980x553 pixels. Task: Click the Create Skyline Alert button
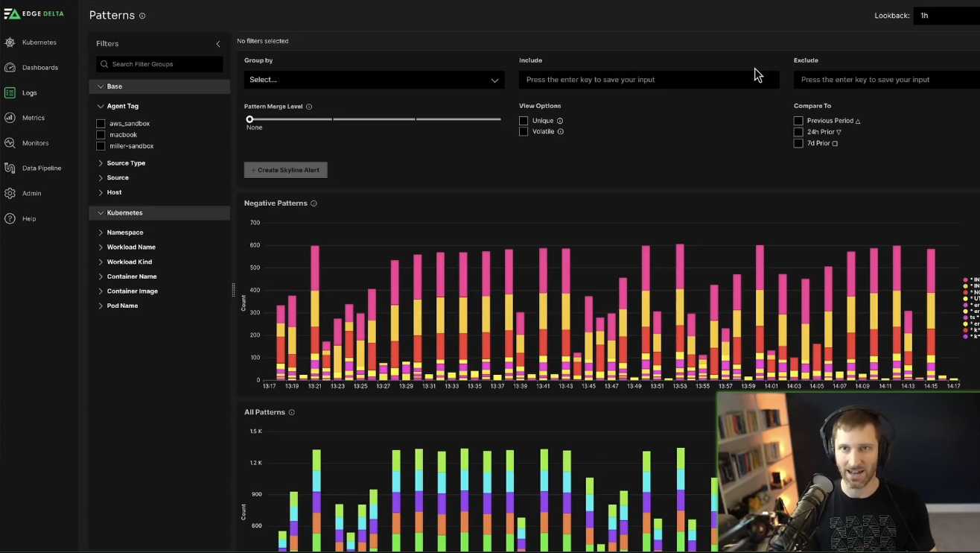click(x=285, y=170)
